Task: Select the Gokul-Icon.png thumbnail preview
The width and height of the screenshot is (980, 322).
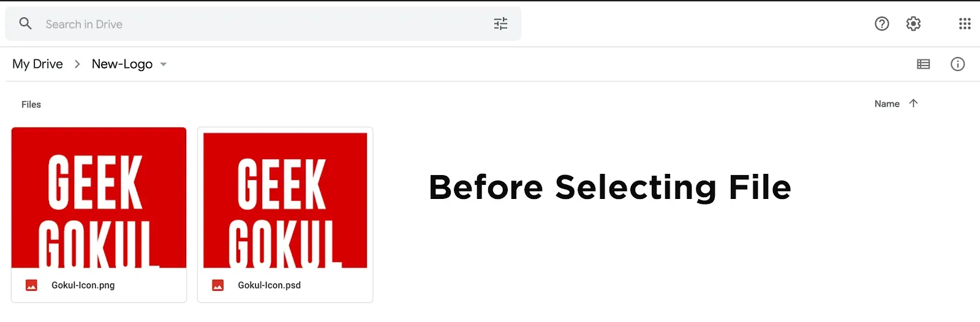Action: coord(99,198)
